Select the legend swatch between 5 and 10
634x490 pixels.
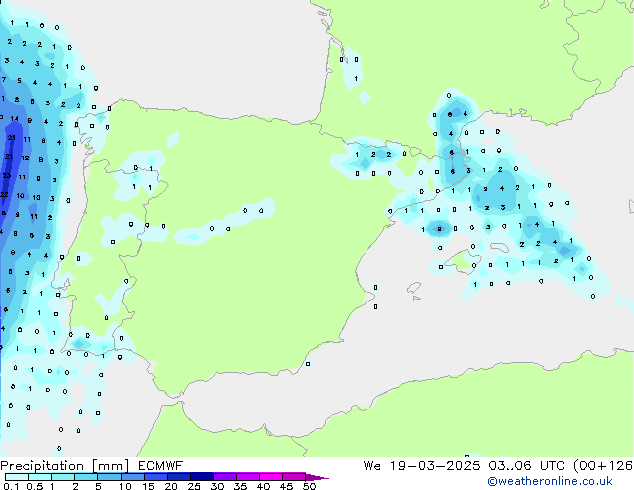(109, 477)
